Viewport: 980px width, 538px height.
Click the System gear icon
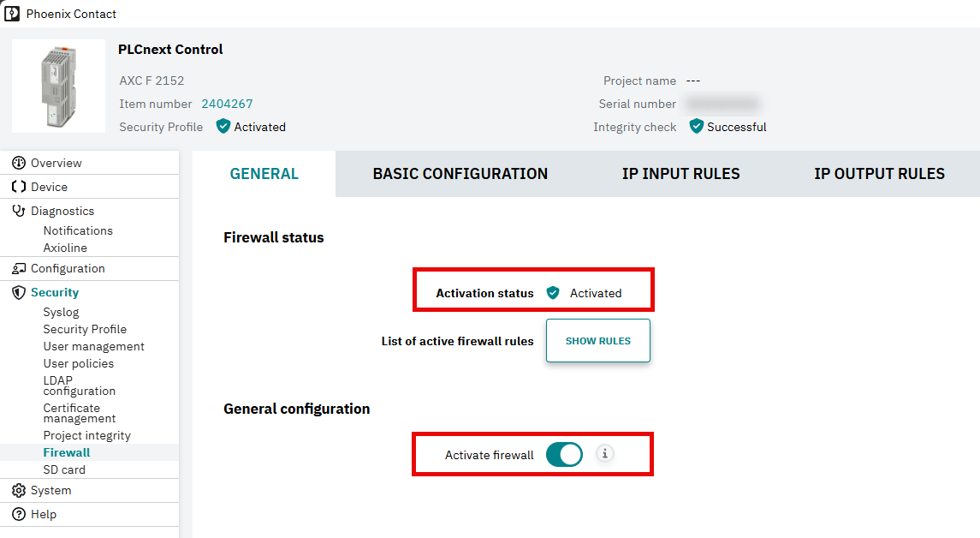(x=19, y=491)
